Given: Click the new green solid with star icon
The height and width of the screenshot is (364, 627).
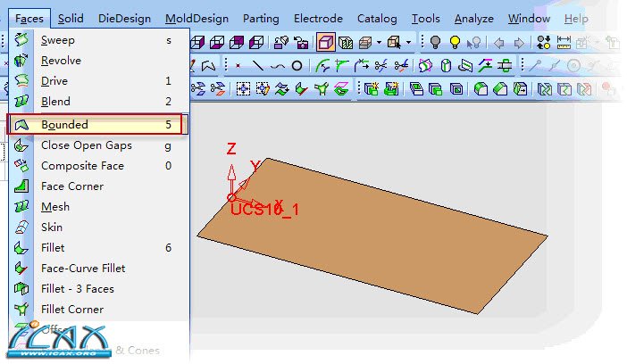Looking at the screenshot, I should click(x=371, y=88).
